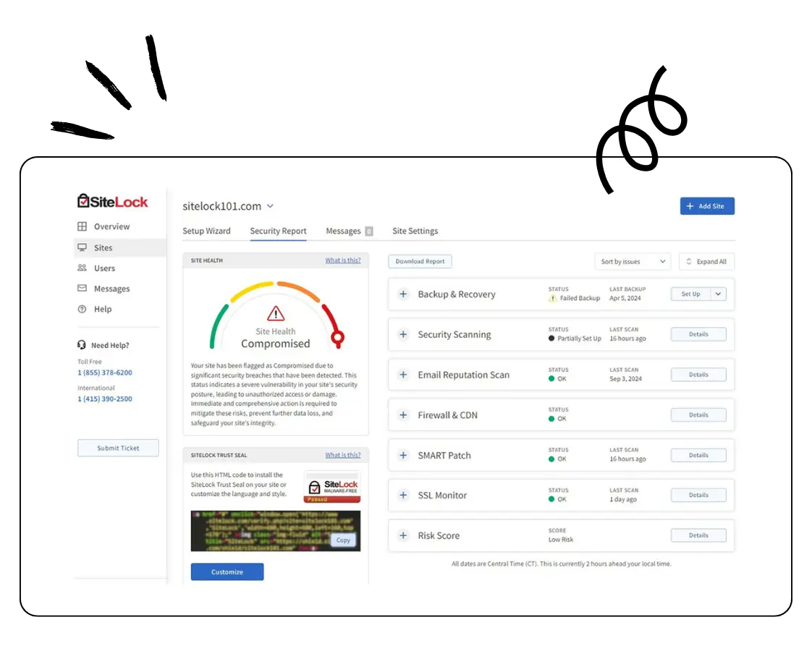Click the 'Compromised' site health label
812x651 pixels.
point(276,344)
